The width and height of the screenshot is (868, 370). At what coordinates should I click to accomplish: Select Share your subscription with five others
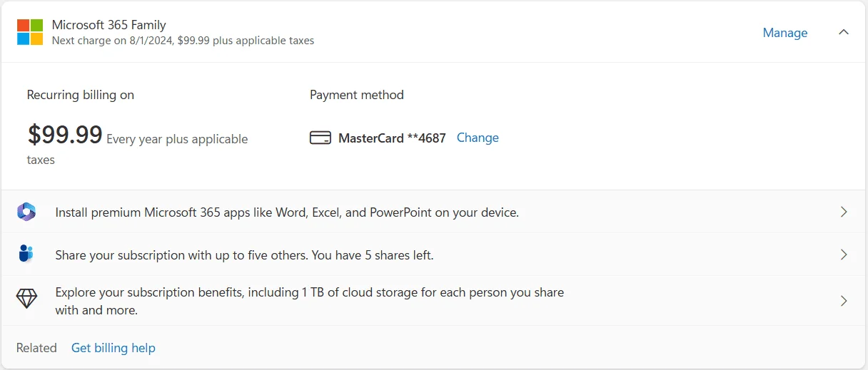point(244,255)
